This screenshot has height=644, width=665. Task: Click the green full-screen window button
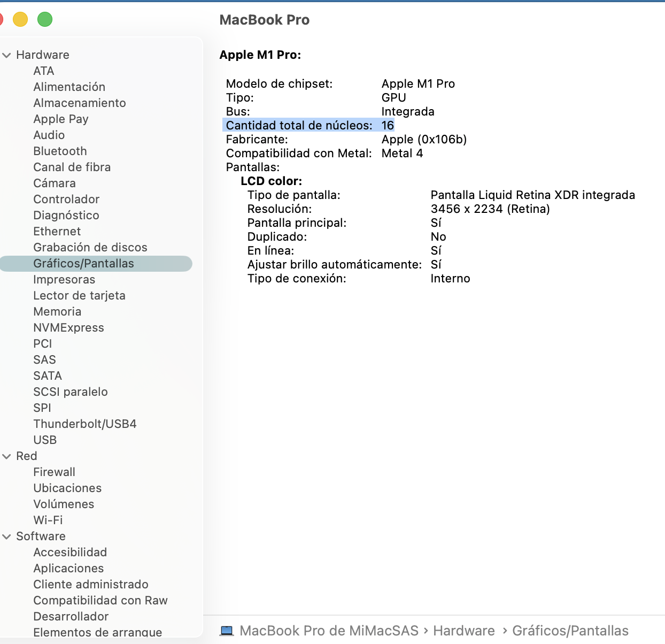pos(45,20)
